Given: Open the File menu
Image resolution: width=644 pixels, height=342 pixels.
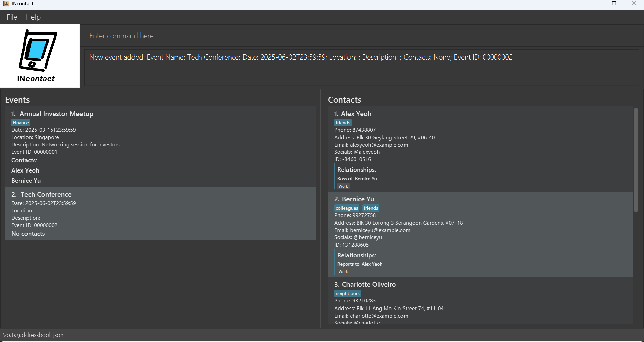Looking at the screenshot, I should pos(12,17).
